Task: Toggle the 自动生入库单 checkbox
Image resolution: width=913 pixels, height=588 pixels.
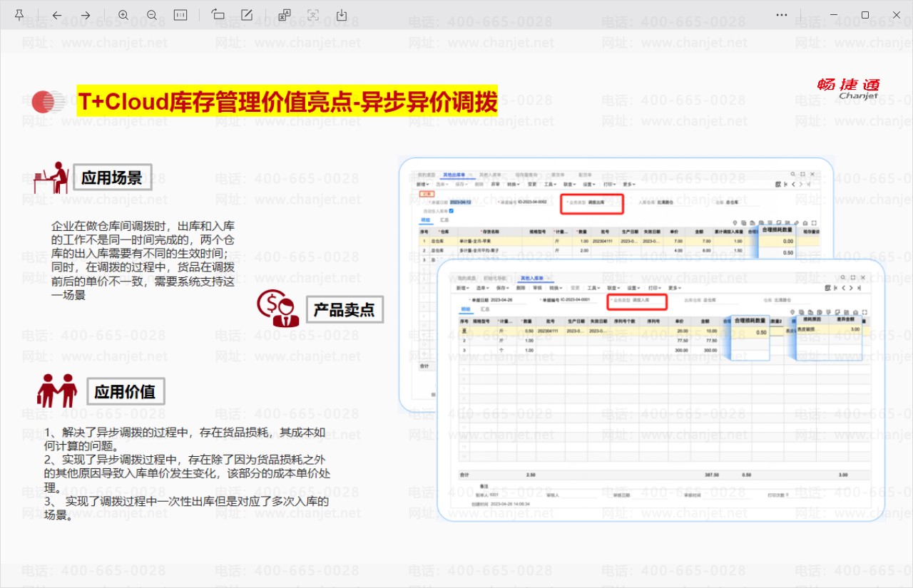Action: pos(451,211)
